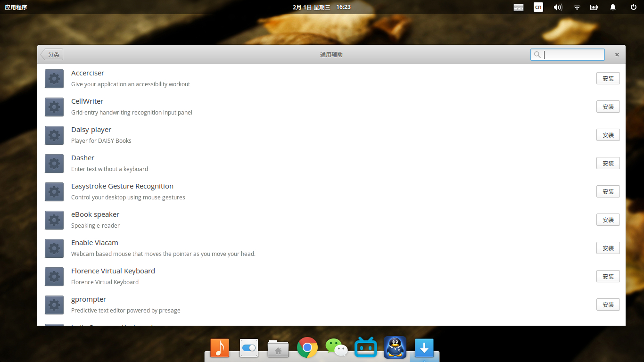This screenshot has height=362, width=644.
Task: Click 'Predictive text editor powered by presage'
Action: tap(126, 311)
